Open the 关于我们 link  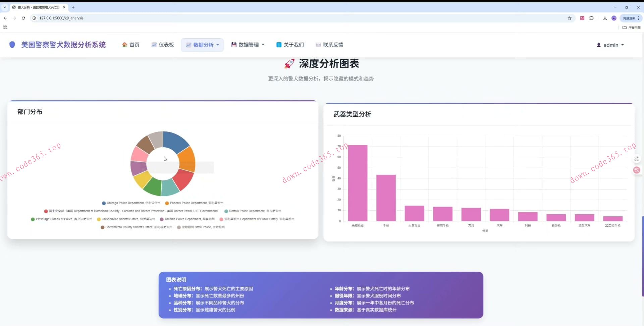point(290,45)
